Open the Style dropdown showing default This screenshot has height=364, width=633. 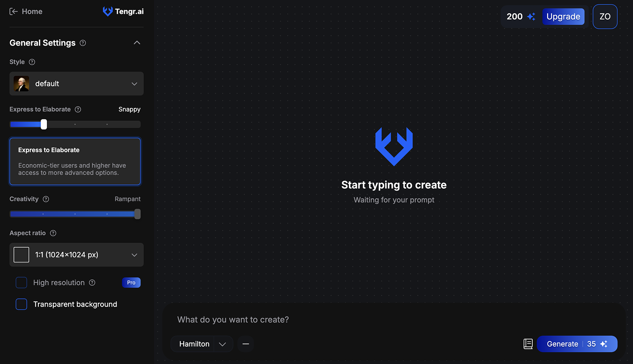coord(76,83)
